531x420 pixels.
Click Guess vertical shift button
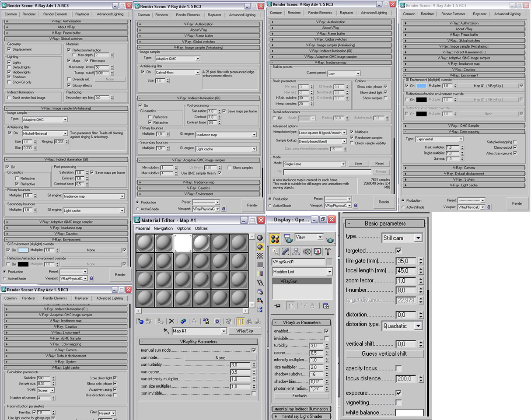click(384, 353)
